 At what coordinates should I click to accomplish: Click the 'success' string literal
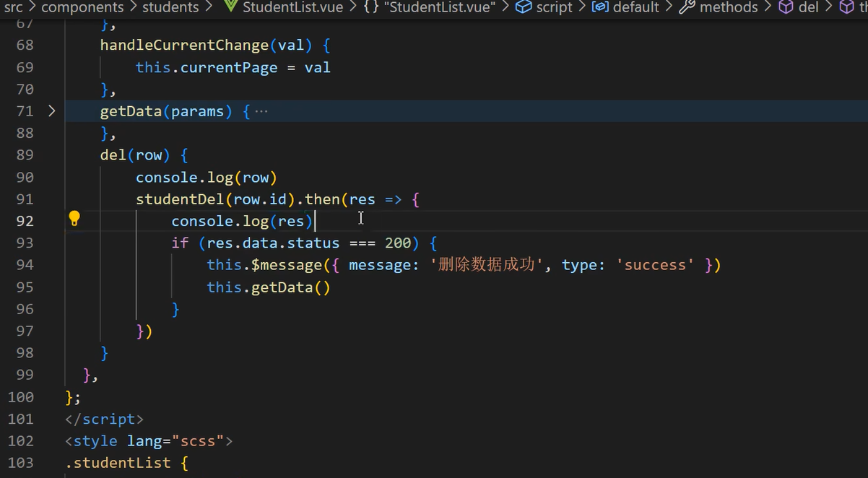655,265
